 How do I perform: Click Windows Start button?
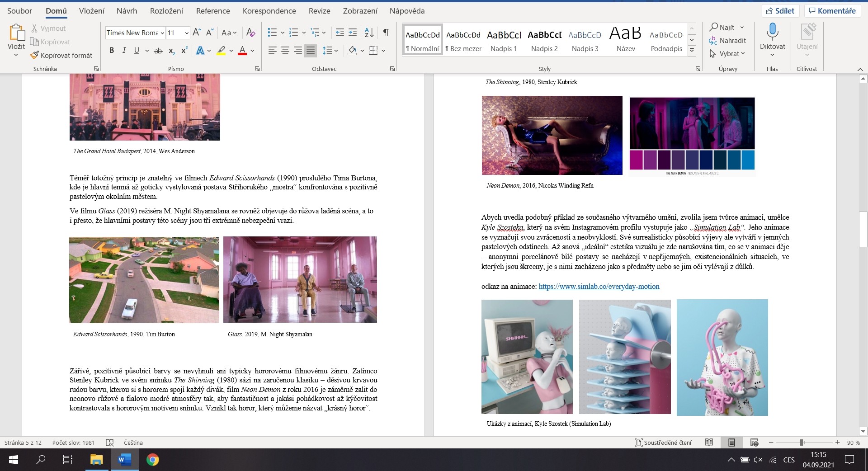pyautogui.click(x=14, y=460)
